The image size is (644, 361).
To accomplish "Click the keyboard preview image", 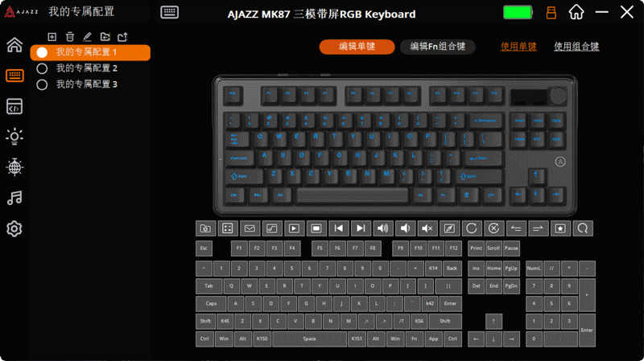I will [394, 146].
